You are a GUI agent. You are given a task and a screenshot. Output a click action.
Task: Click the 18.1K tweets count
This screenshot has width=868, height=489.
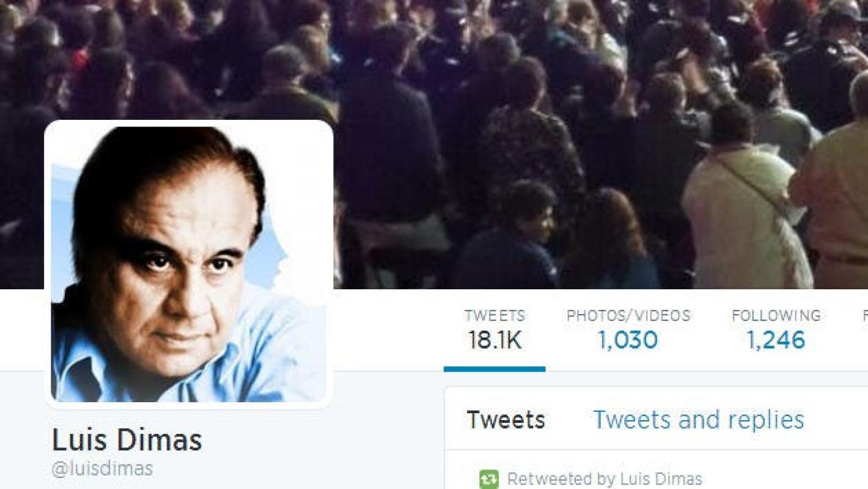pos(495,340)
